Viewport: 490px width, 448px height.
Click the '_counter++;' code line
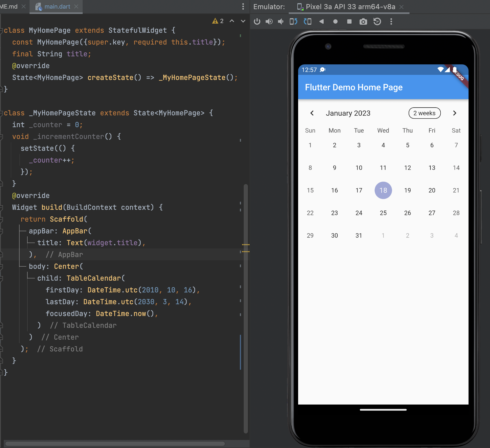(52, 160)
